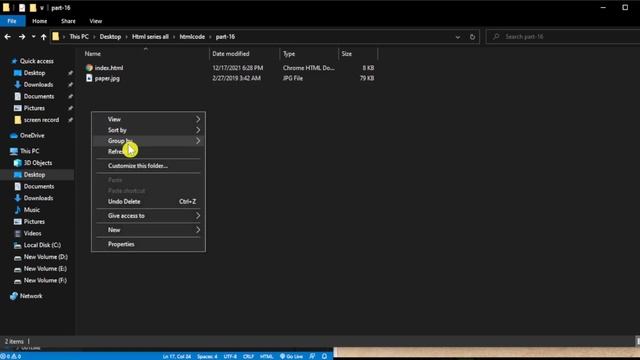
Task: Open the Videos folder icon
Action: (x=18, y=234)
